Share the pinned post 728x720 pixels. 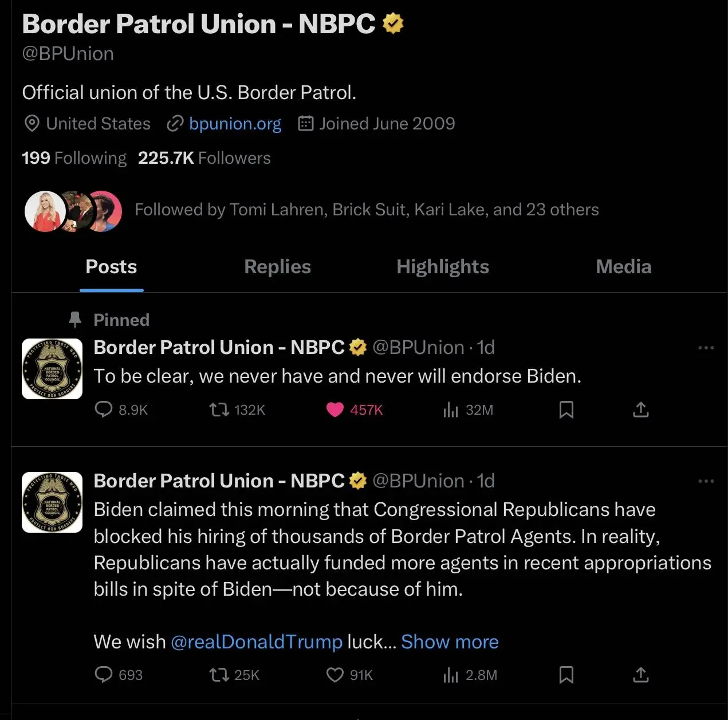point(640,410)
